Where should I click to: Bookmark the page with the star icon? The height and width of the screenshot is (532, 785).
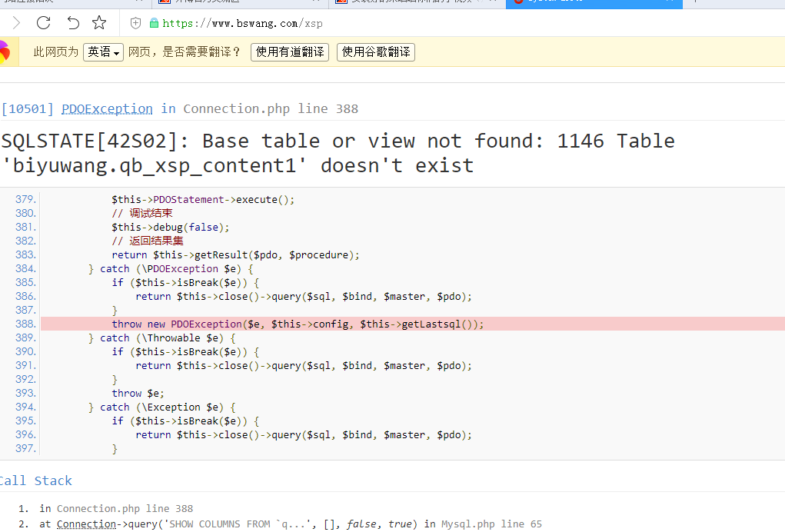pyautogui.click(x=99, y=23)
